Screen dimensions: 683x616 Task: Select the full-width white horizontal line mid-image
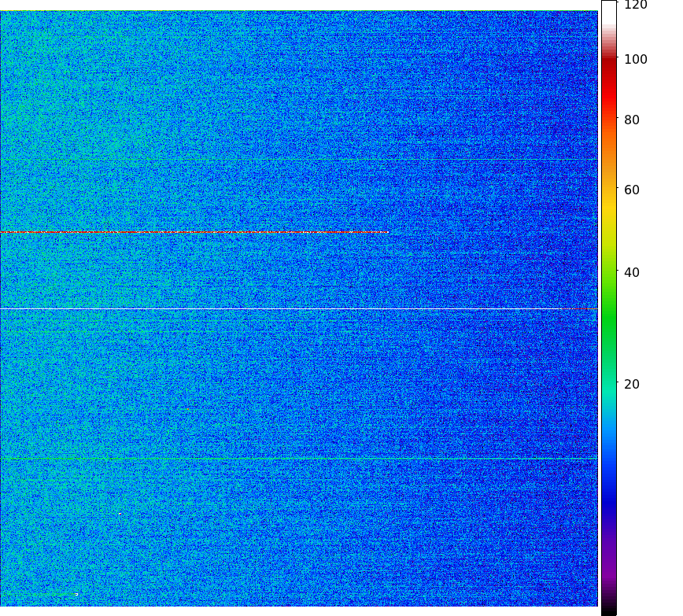click(x=299, y=309)
